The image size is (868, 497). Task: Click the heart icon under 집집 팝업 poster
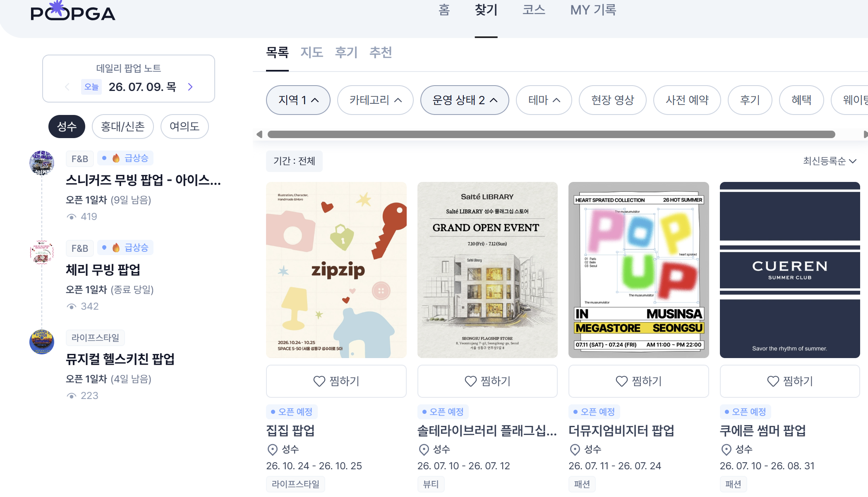pyautogui.click(x=319, y=381)
